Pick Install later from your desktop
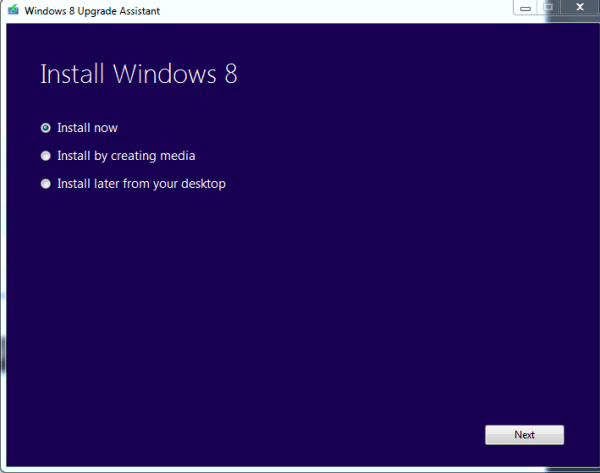The image size is (600, 473). click(46, 184)
